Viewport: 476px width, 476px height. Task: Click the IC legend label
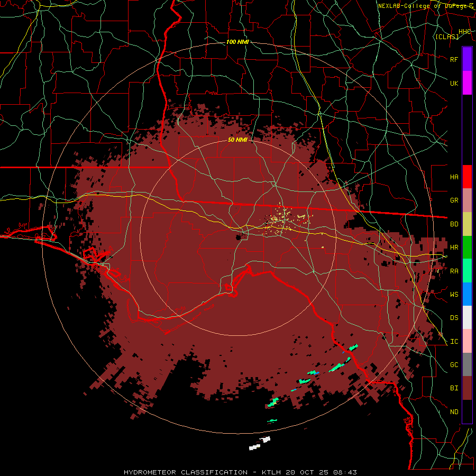(x=454, y=342)
